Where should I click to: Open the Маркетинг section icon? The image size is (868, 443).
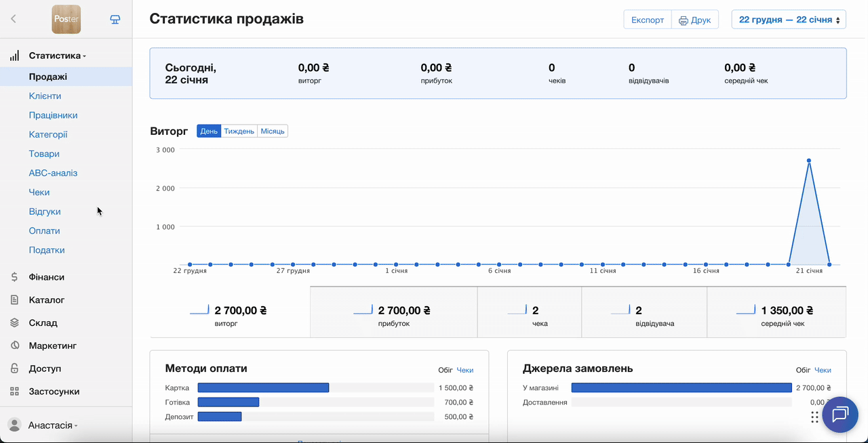[14, 345]
